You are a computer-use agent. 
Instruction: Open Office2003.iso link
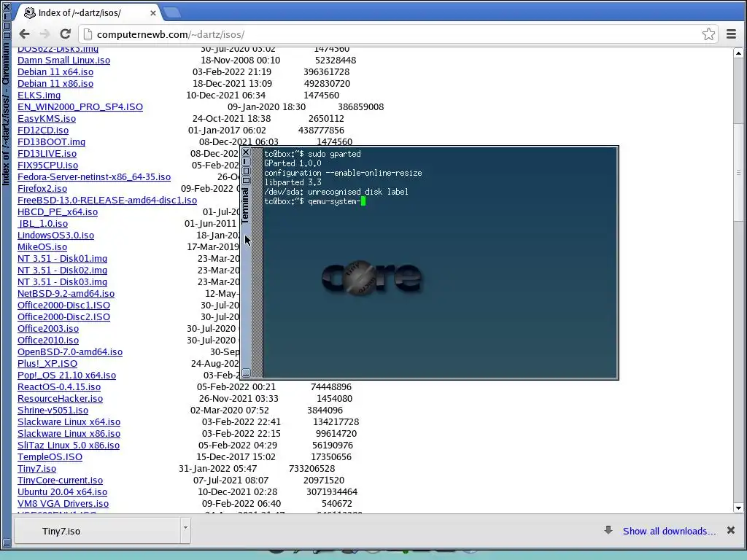[x=48, y=329]
